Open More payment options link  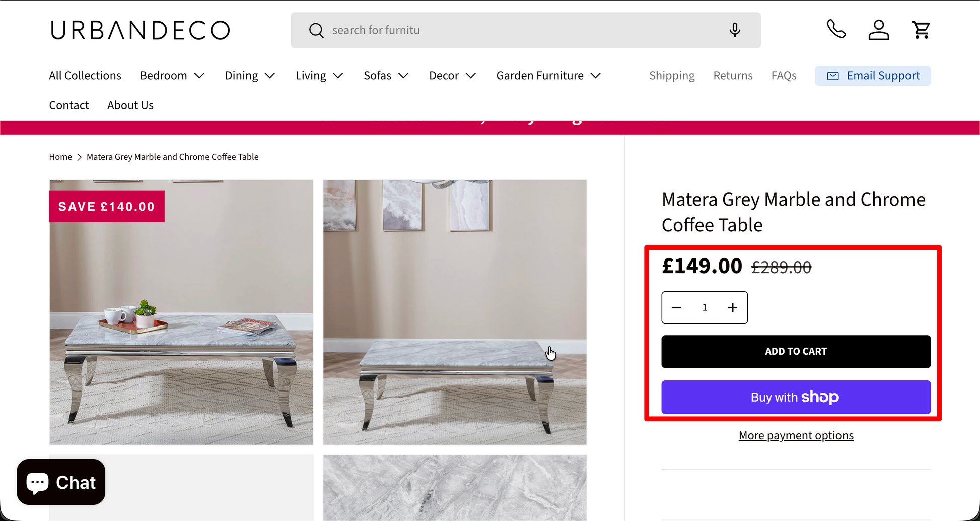tap(796, 435)
